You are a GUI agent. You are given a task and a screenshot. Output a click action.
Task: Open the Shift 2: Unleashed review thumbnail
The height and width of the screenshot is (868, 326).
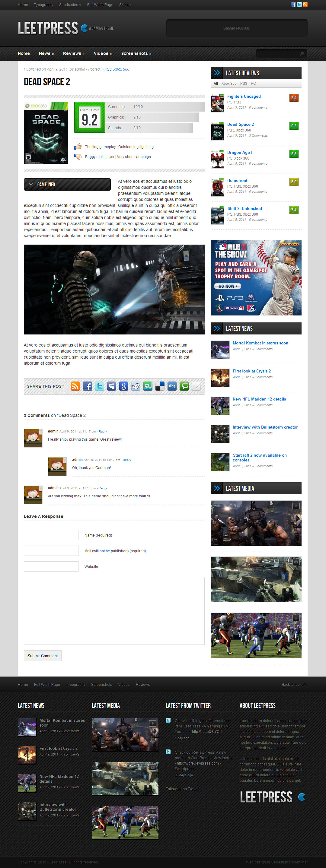pos(218,215)
